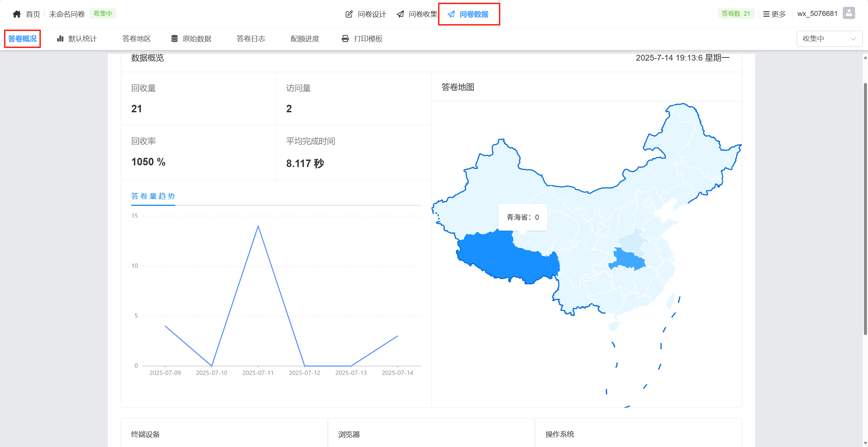
Task: Switch to the 答卷地区 tab
Action: point(136,38)
